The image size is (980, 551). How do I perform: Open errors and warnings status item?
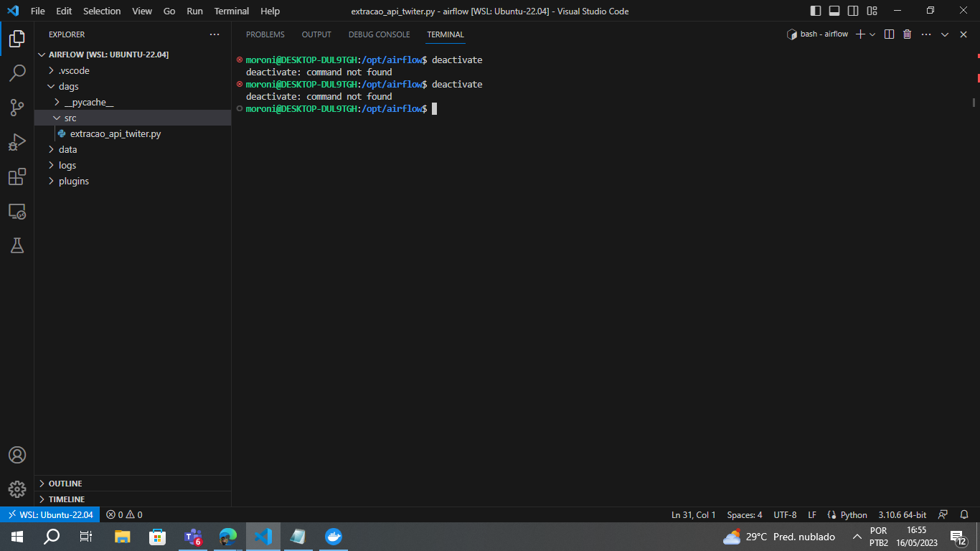124,514
